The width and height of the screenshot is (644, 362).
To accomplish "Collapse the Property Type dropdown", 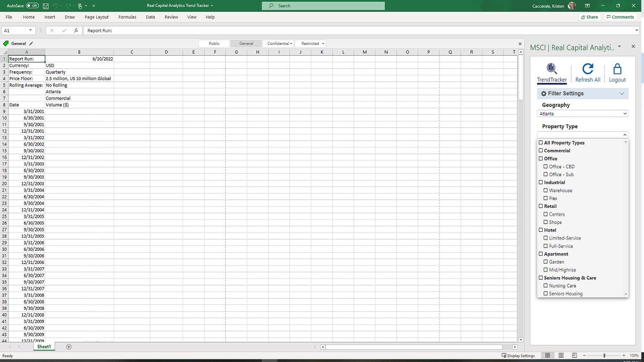I will click(625, 135).
